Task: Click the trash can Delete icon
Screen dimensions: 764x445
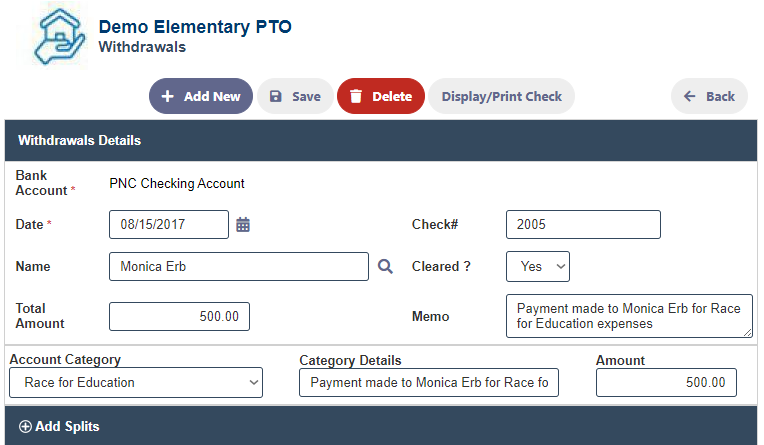Action: 356,96
